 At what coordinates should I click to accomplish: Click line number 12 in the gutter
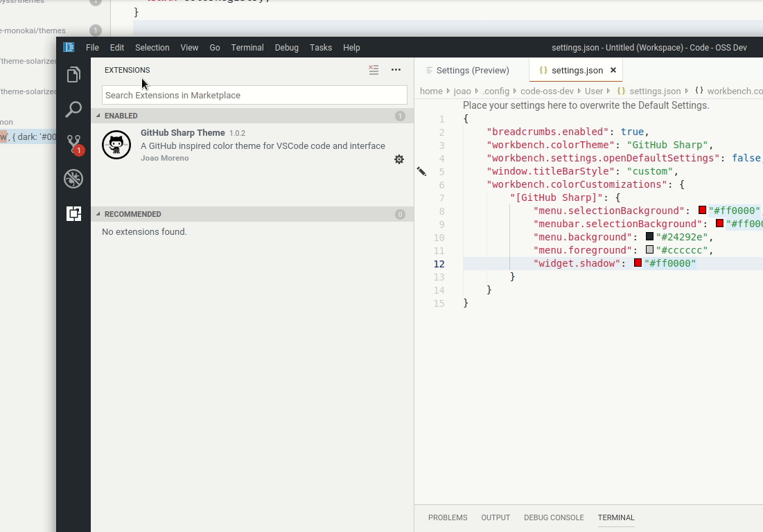[439, 263]
